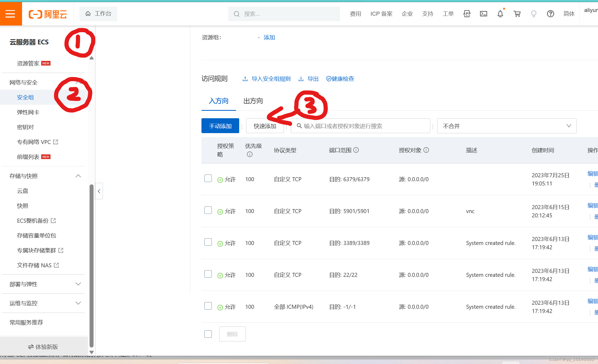Switch to the 出方向 tab
Viewport: 598px width, 364px height.
(253, 101)
